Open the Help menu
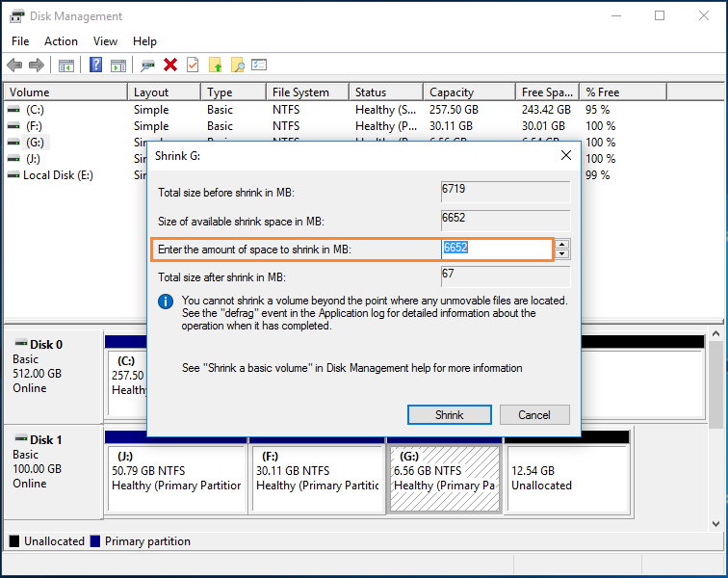Screen dimensions: 728x578 coord(144,41)
